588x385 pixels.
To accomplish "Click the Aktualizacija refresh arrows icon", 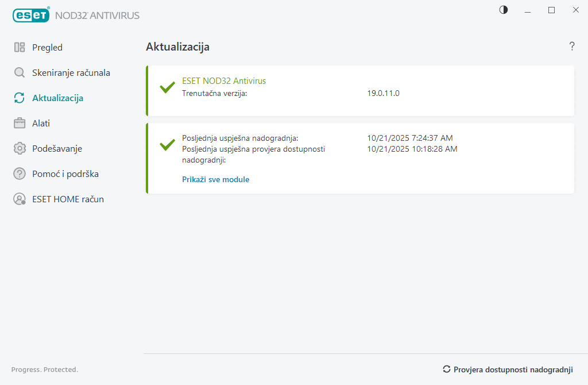I will [20, 98].
